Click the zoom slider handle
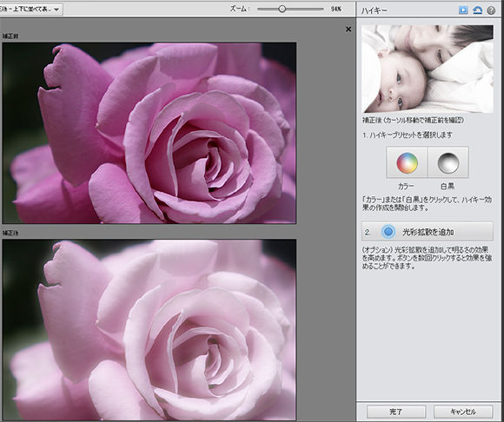 [x=282, y=9]
